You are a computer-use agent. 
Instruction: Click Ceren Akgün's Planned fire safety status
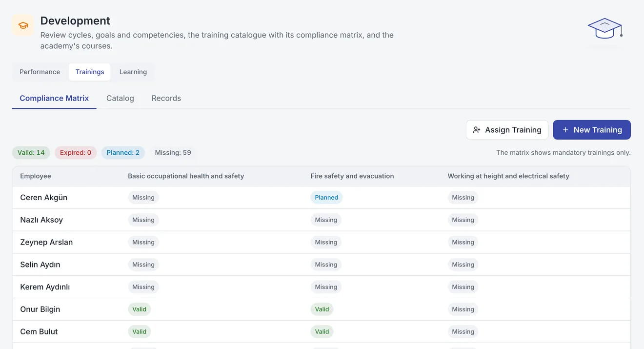326,198
